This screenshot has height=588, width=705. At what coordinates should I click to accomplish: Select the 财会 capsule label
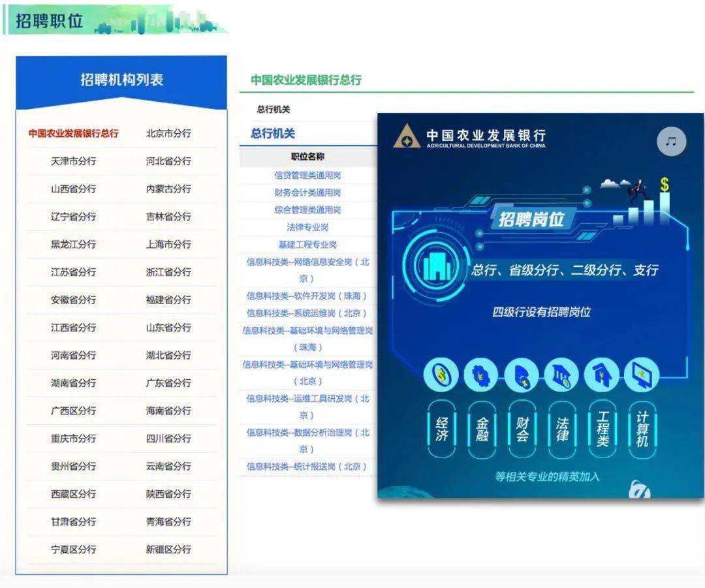(x=522, y=429)
